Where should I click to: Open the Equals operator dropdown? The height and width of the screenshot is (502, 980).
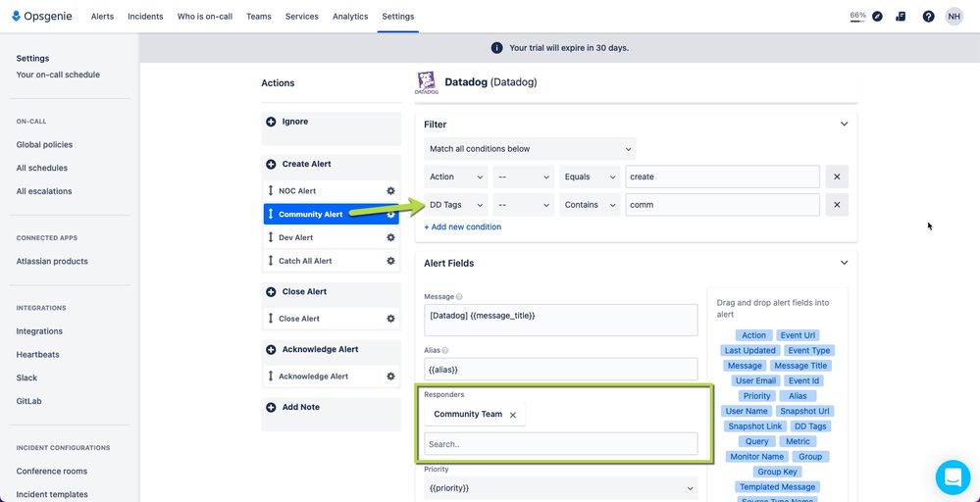[590, 176]
